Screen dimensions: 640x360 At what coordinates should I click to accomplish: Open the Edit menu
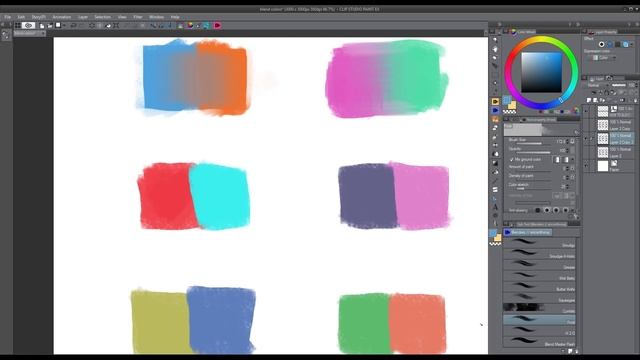tap(21, 17)
